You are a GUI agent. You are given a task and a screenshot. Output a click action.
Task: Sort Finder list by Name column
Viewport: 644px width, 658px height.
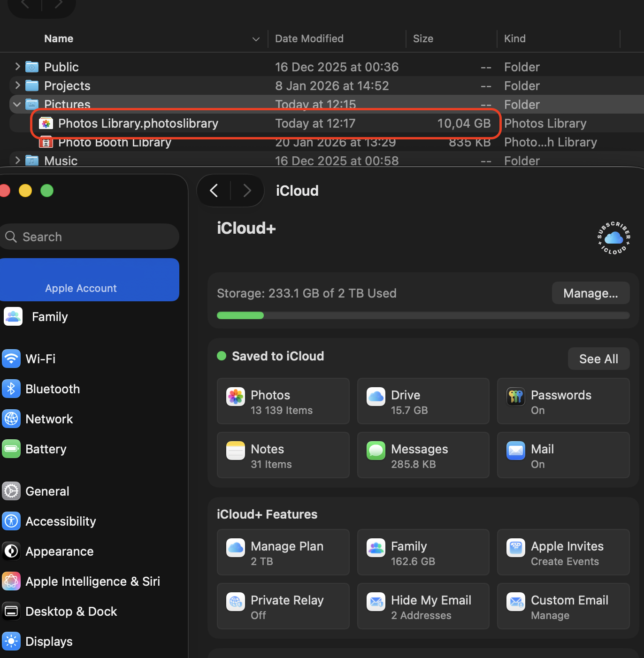tap(59, 39)
